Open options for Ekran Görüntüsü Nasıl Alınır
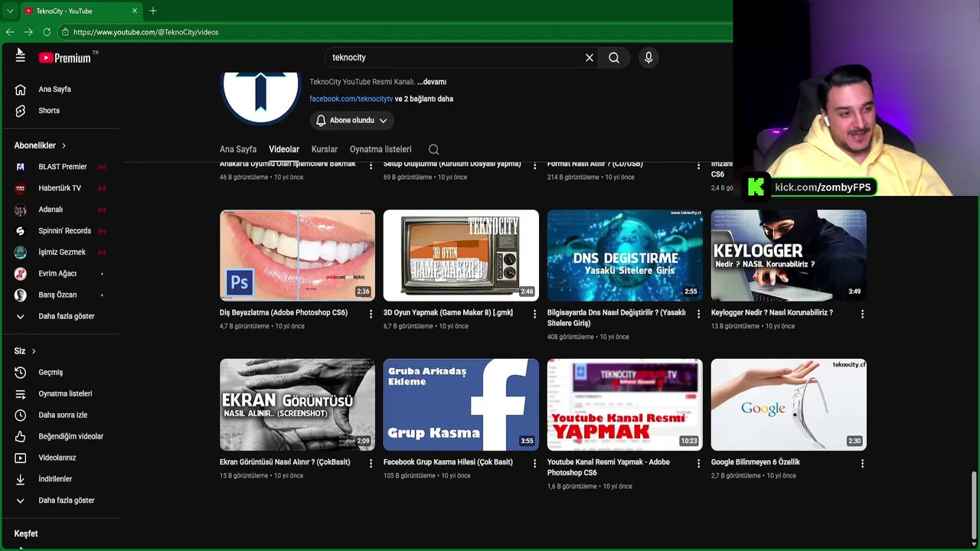This screenshot has height=551, width=980. (x=371, y=463)
